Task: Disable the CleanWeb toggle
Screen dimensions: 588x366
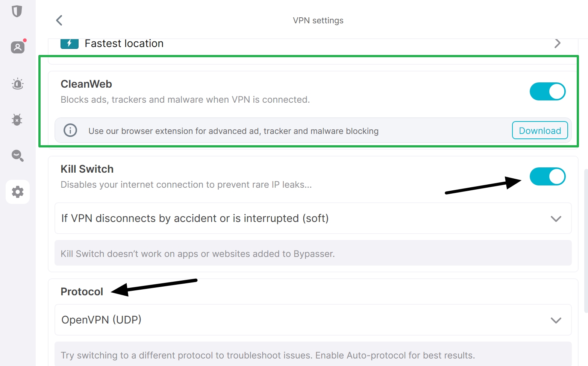Action: (547, 91)
